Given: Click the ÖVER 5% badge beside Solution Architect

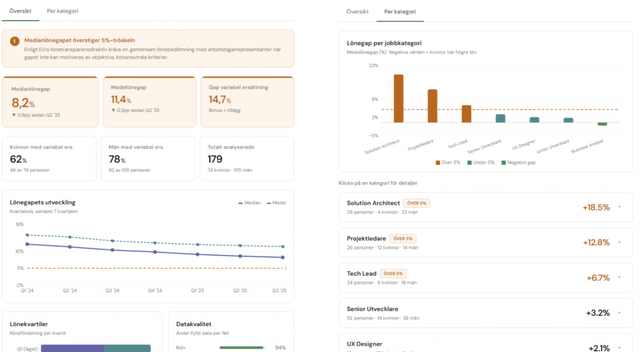Looking at the screenshot, I should [417, 203].
